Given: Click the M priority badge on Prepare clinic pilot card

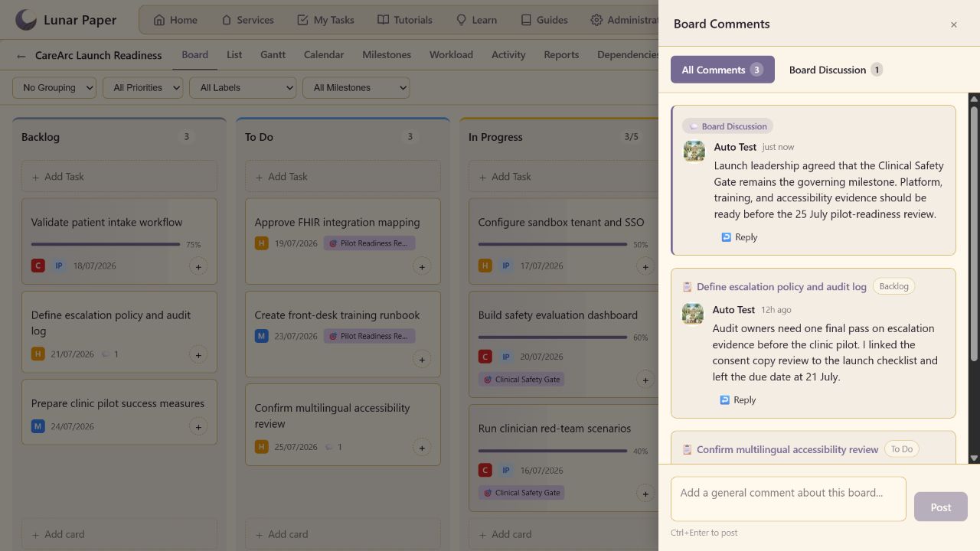Looking at the screenshot, I should (x=38, y=426).
